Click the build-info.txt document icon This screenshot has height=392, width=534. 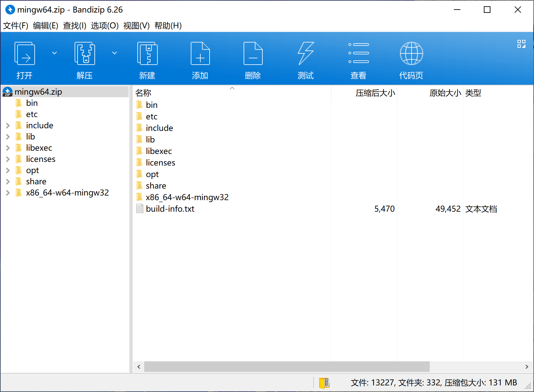[140, 209]
